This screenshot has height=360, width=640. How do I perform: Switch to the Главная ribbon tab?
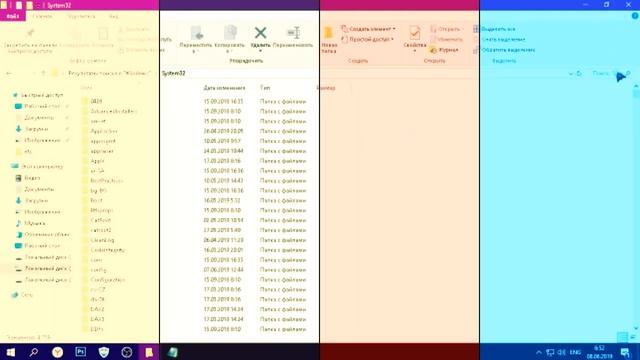point(42,16)
